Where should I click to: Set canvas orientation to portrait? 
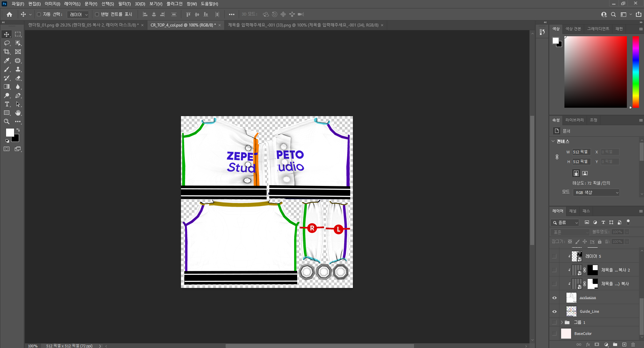point(576,173)
